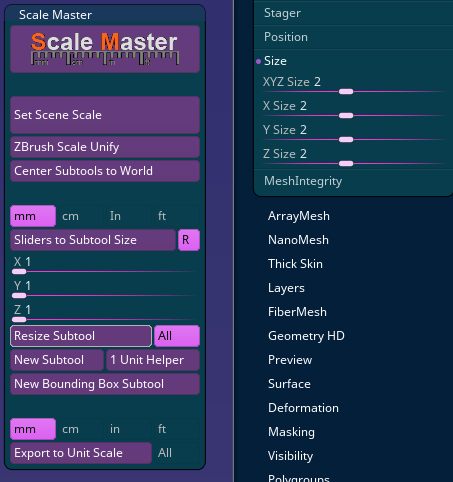Viewport: 453px width, 482px height.
Task: Toggle the R button beside Sliders to Subtool Size
Action: (189, 240)
